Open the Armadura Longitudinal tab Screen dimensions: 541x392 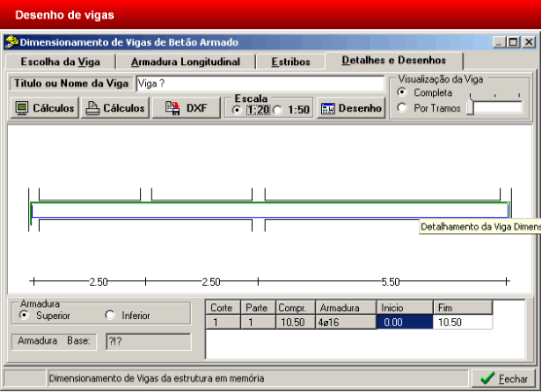click(185, 61)
